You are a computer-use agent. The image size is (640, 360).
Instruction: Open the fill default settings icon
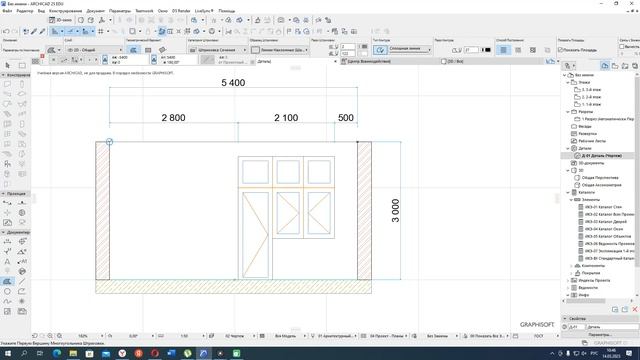[x=51, y=50]
